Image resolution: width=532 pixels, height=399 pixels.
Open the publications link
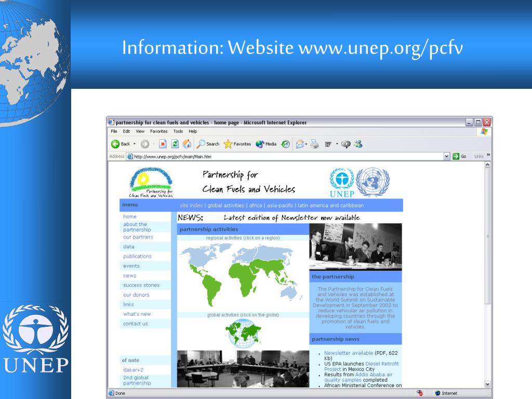137,256
